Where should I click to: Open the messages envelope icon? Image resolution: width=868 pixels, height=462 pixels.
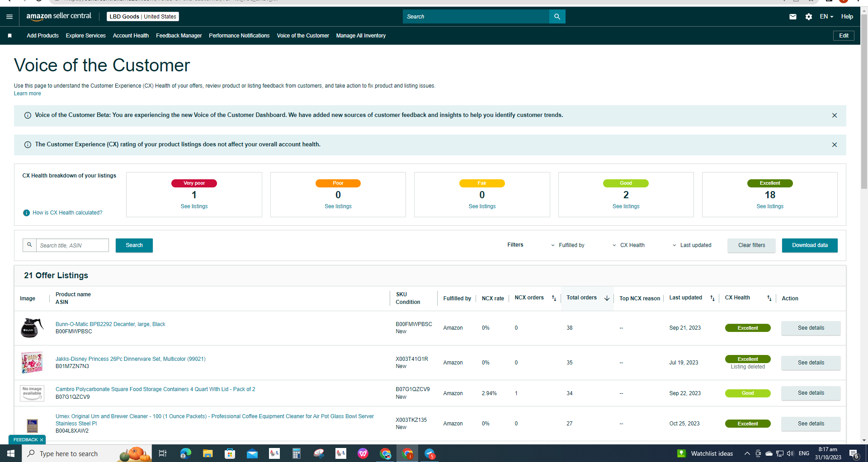[x=793, y=17]
